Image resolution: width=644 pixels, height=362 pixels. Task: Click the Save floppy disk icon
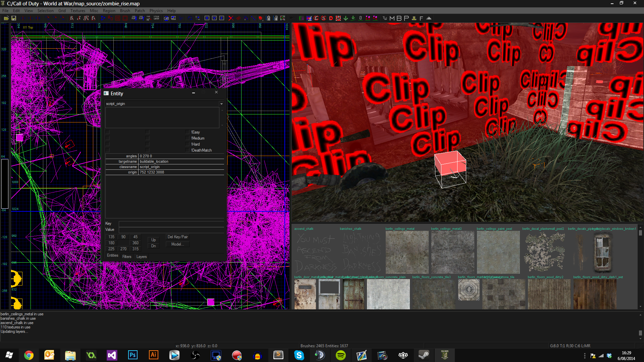coord(14,18)
